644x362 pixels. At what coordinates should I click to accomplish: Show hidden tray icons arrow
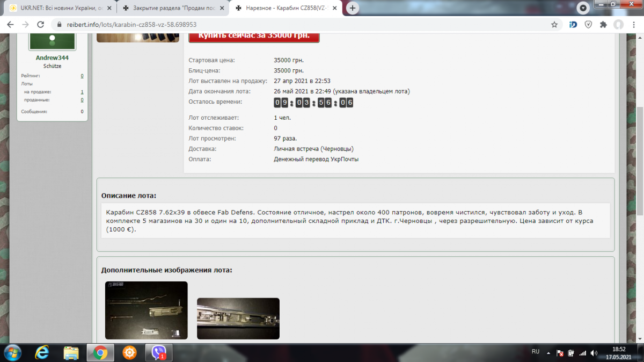click(x=548, y=353)
